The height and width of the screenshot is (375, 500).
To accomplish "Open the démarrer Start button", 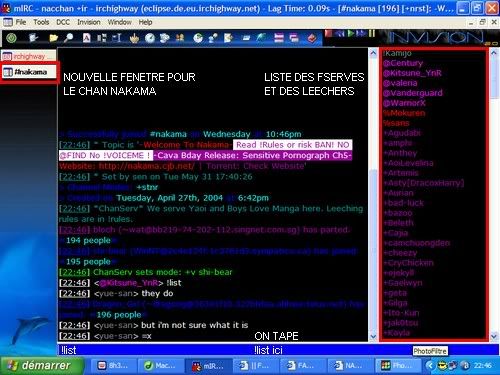I will coord(41,365).
